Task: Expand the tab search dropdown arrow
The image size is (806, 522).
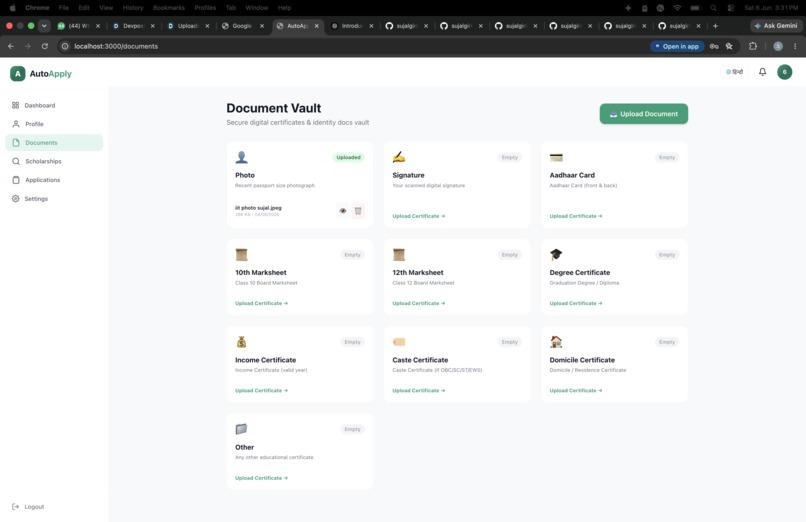Action: pos(44,26)
